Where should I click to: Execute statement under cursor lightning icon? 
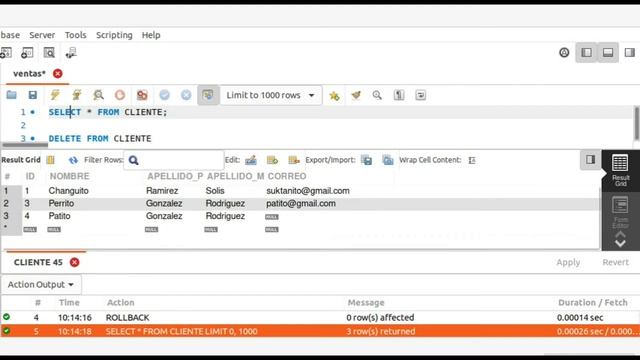tap(76, 95)
